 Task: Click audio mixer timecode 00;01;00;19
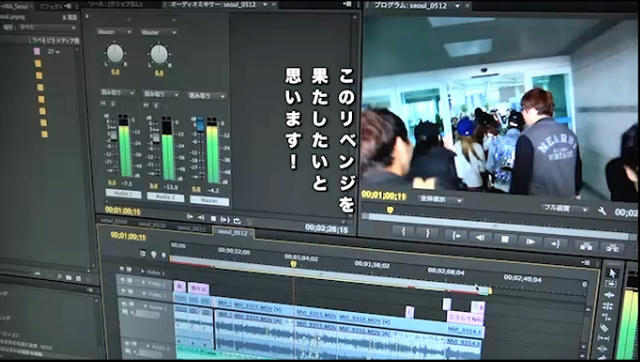click(123, 211)
